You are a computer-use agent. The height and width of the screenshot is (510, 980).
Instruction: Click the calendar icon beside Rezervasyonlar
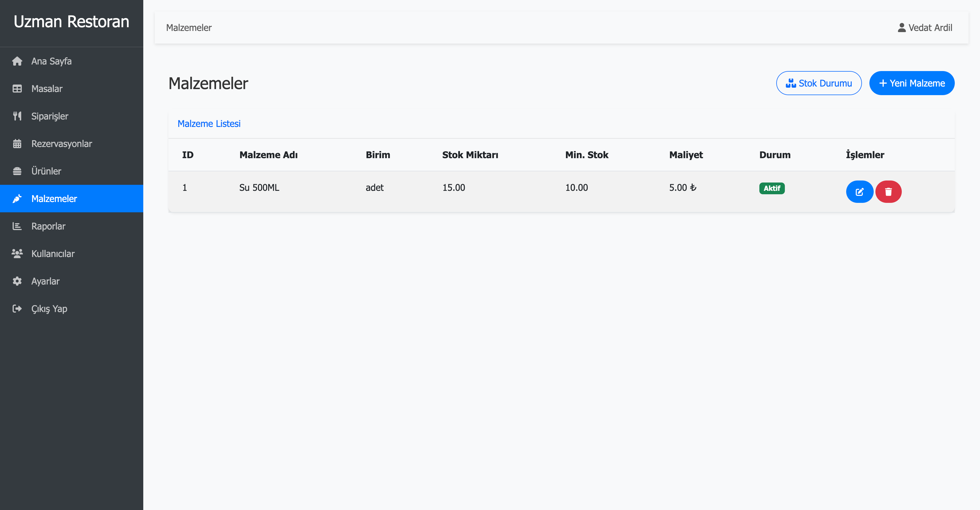17,144
